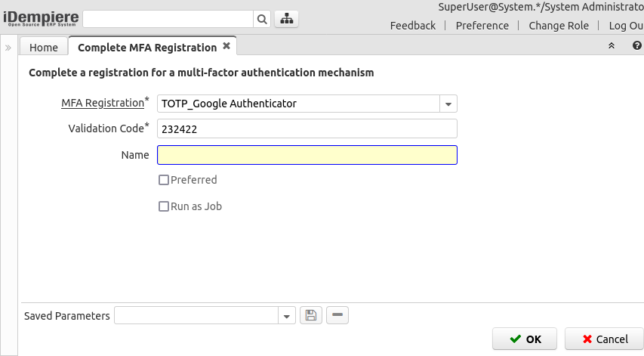Image resolution: width=644 pixels, height=356 pixels.
Task: Open the MFA Registration dropdown
Action: (448, 104)
